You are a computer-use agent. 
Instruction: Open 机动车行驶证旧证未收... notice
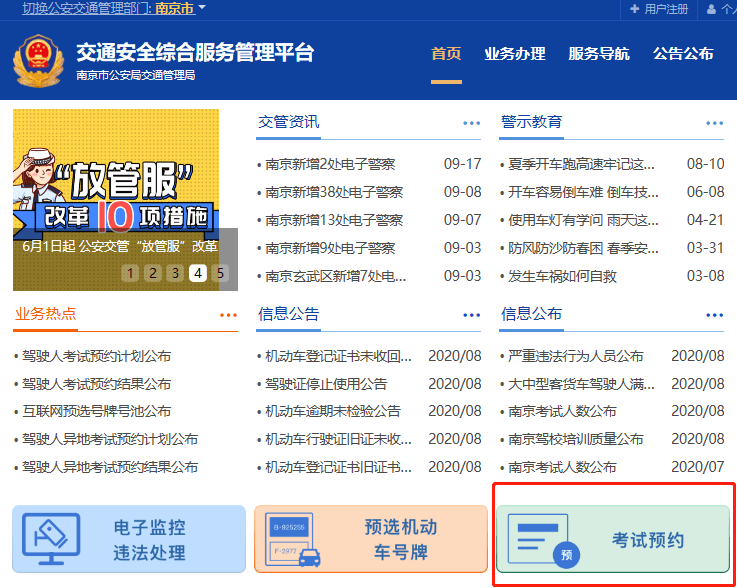coord(338,439)
